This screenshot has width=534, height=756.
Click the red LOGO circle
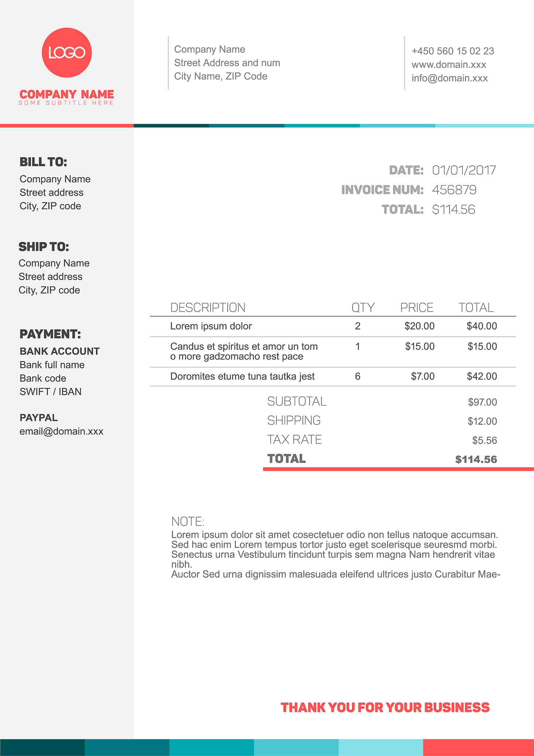tap(67, 53)
